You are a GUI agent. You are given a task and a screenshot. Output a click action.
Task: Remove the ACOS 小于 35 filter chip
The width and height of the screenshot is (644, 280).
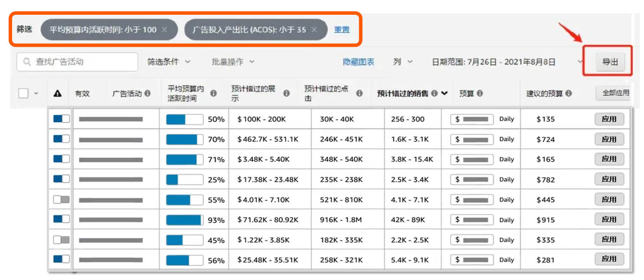point(314,30)
